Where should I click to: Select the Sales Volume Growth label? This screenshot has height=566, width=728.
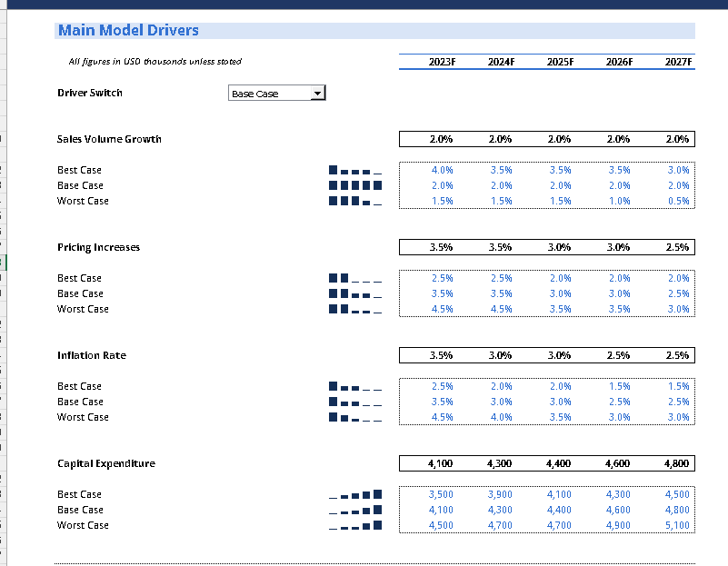[109, 139]
